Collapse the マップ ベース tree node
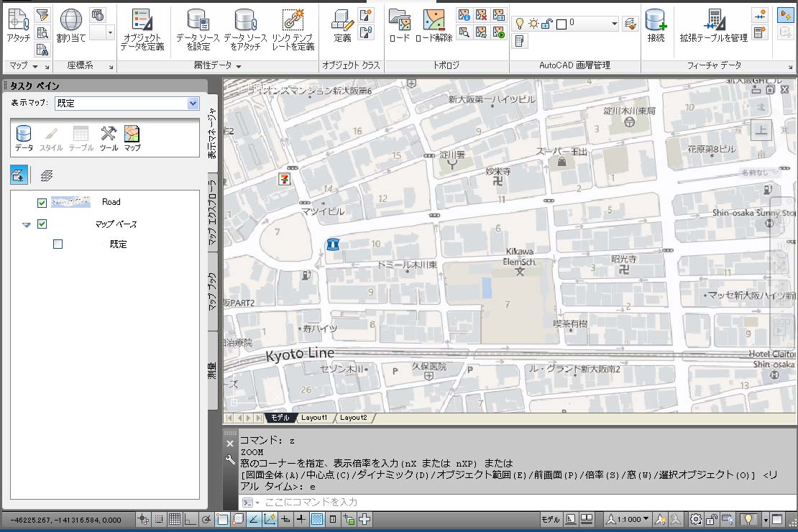This screenshot has width=798, height=532. pyautogui.click(x=27, y=224)
